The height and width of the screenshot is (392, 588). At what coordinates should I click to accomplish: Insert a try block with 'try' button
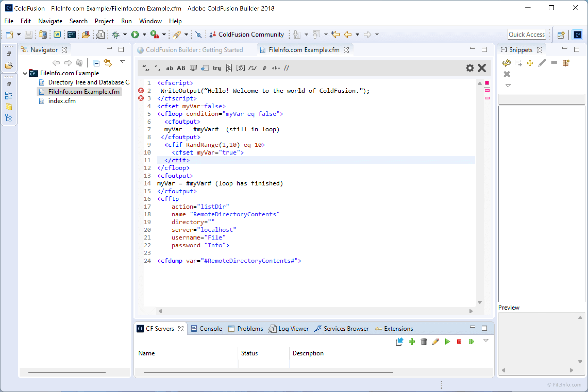click(x=217, y=68)
